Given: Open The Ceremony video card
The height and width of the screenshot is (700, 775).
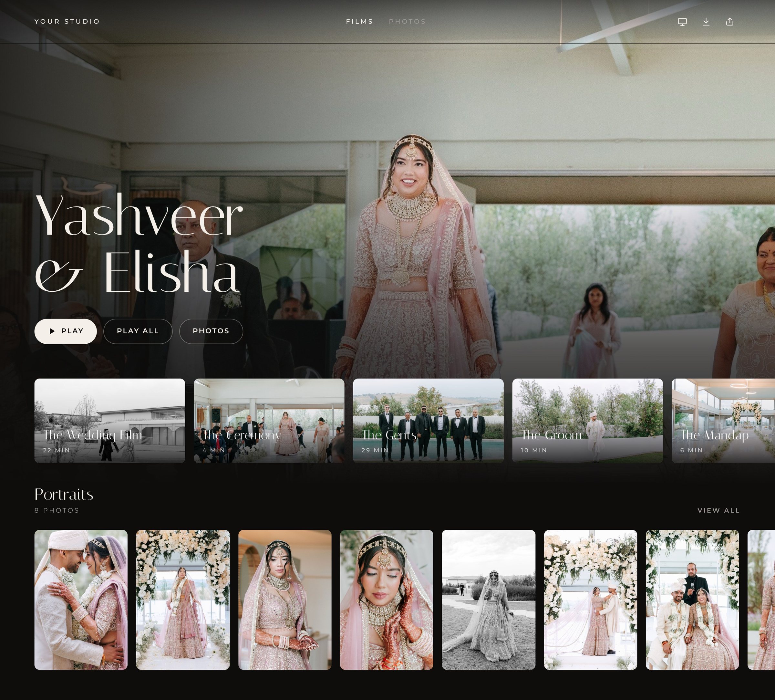Looking at the screenshot, I should 269,421.
